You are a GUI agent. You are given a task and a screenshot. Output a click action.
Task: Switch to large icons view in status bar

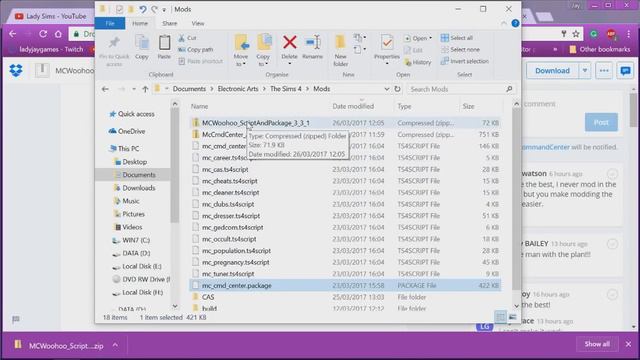[513, 317]
